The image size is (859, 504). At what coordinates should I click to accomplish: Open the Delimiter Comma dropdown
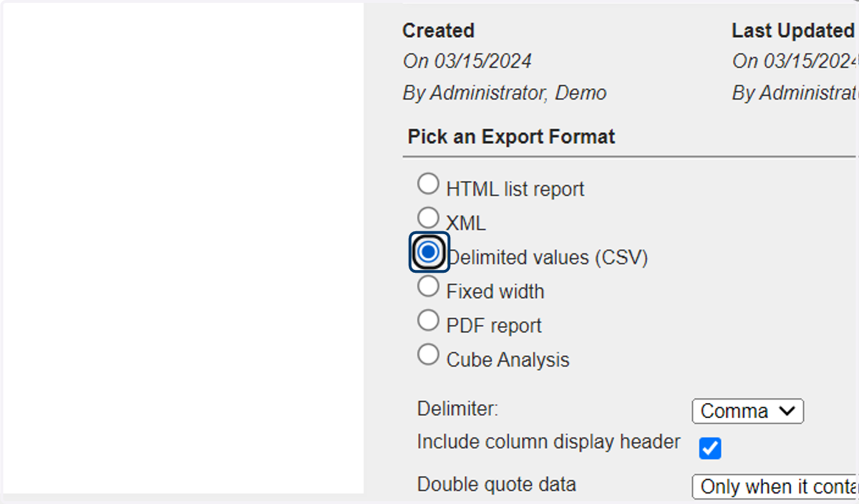click(x=748, y=412)
